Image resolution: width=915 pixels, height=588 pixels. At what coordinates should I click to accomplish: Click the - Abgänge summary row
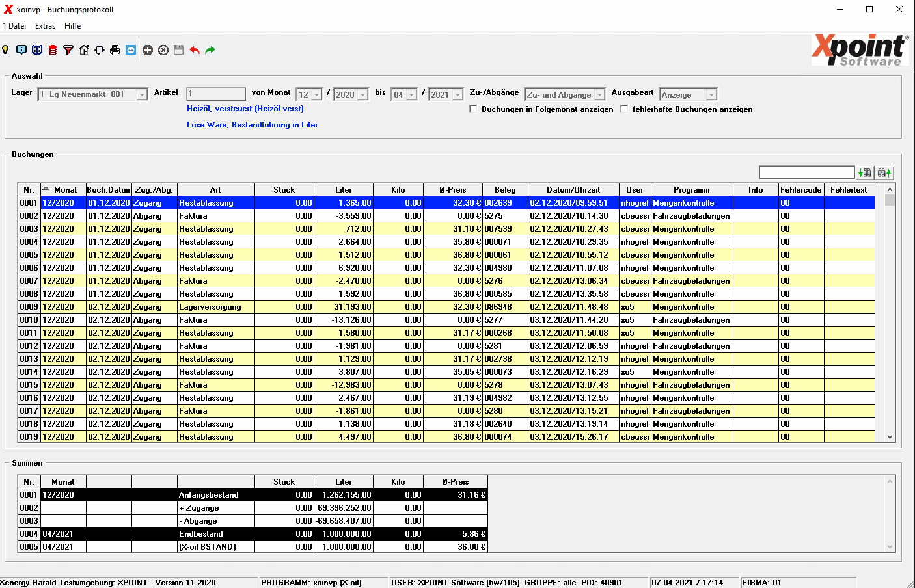[x=253, y=521]
